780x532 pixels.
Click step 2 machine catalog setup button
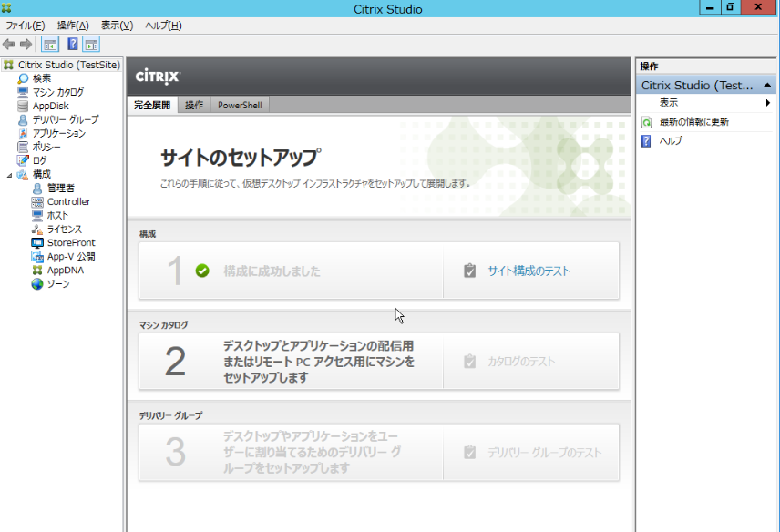point(291,362)
